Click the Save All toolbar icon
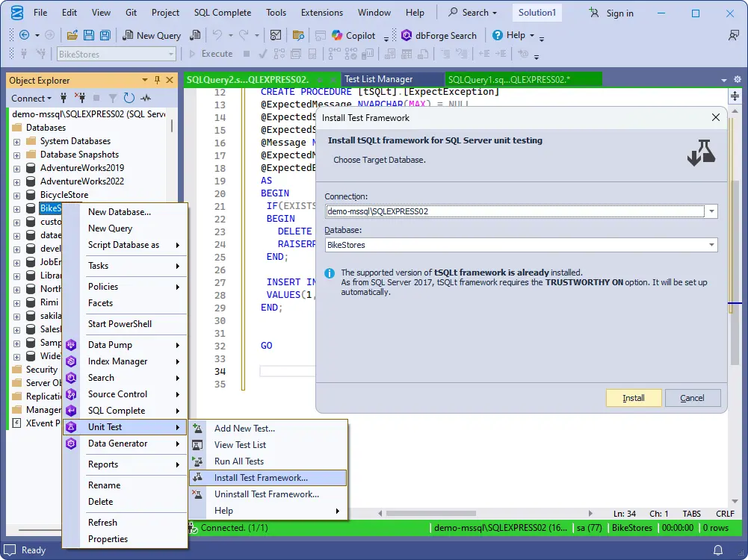748x560 pixels. coord(105,35)
